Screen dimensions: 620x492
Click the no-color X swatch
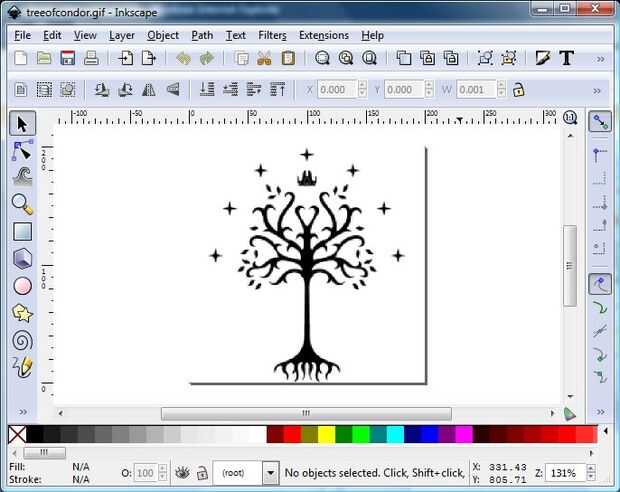tap(17, 434)
